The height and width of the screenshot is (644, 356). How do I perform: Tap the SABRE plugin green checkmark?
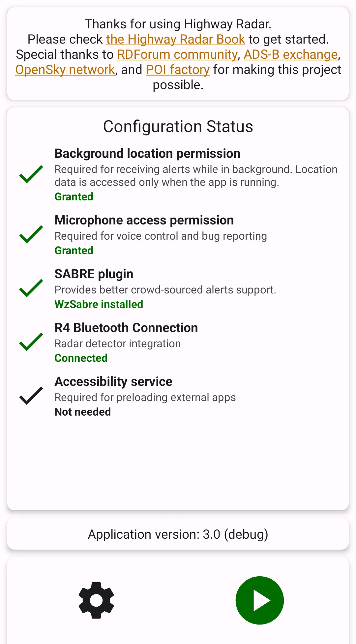pyautogui.click(x=31, y=288)
